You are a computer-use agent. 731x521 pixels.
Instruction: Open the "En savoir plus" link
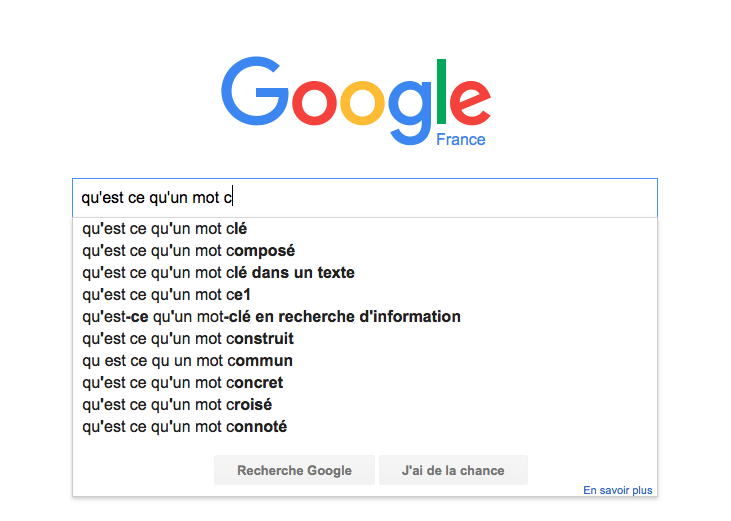[x=617, y=490]
